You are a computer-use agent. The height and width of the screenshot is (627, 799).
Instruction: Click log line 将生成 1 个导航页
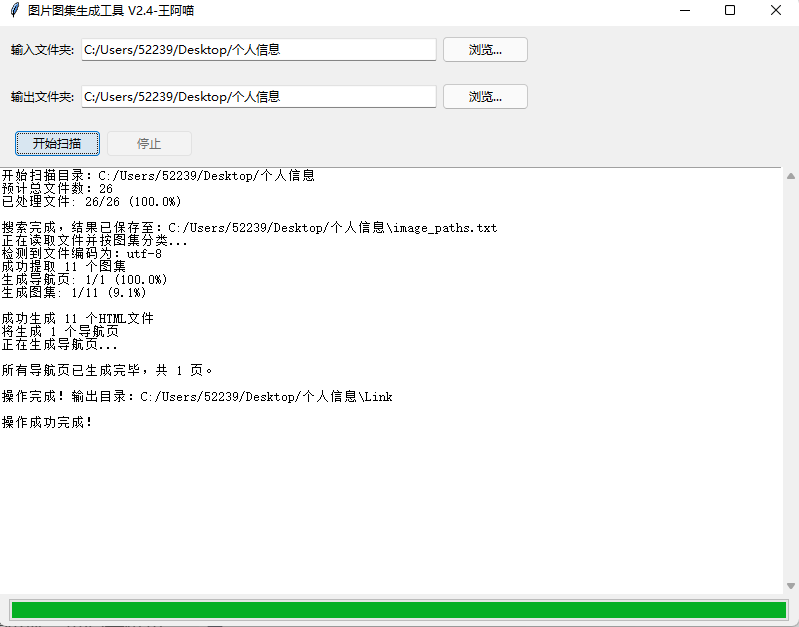[x=60, y=331]
